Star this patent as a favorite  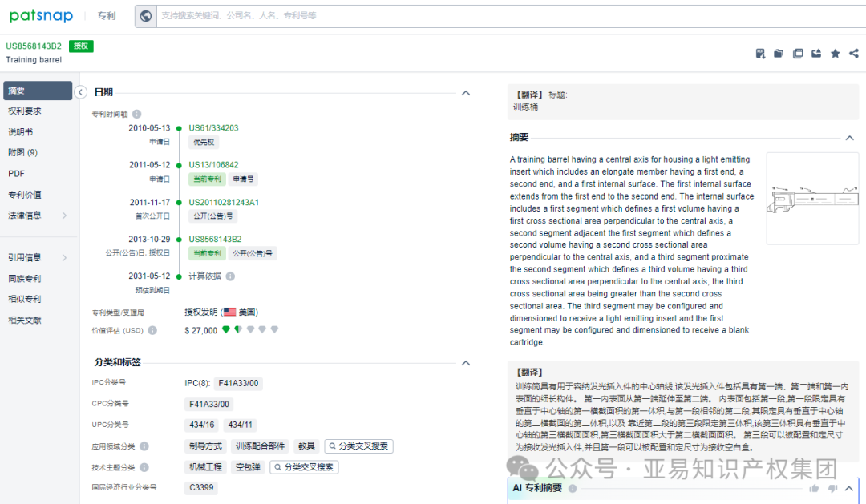coord(835,53)
